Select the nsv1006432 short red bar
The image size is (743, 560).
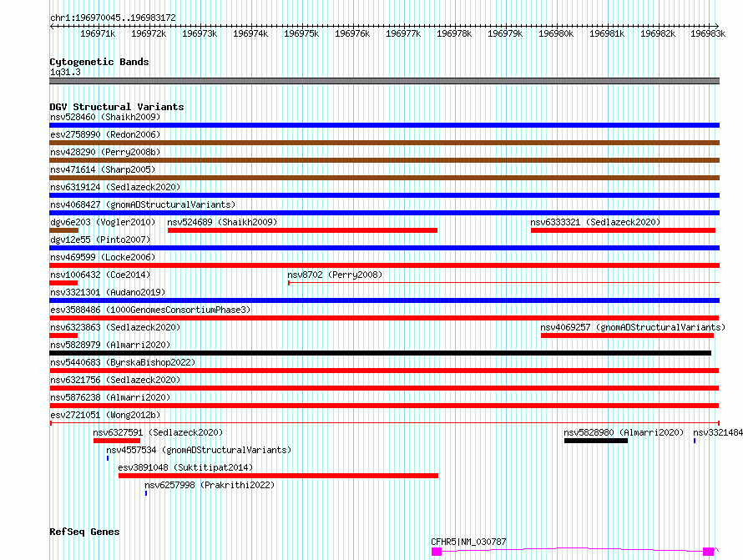(63, 283)
